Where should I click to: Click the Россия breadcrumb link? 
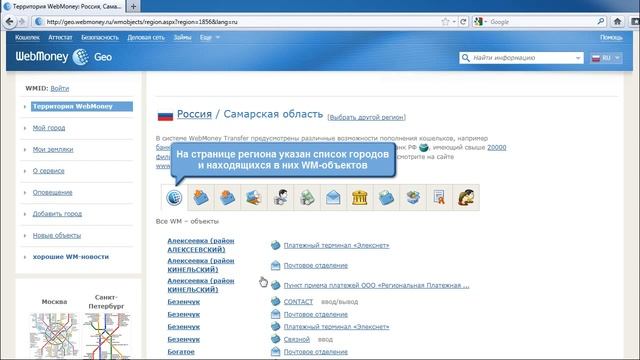(194, 114)
